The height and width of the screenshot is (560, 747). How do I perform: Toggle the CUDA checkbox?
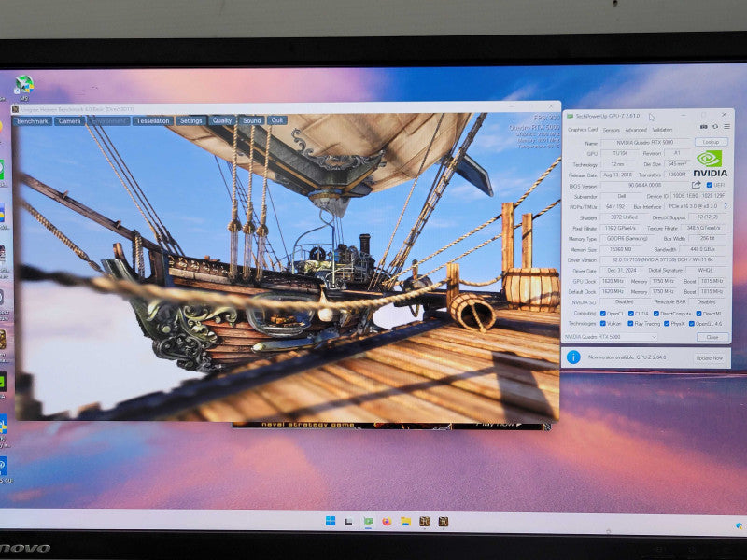631,314
